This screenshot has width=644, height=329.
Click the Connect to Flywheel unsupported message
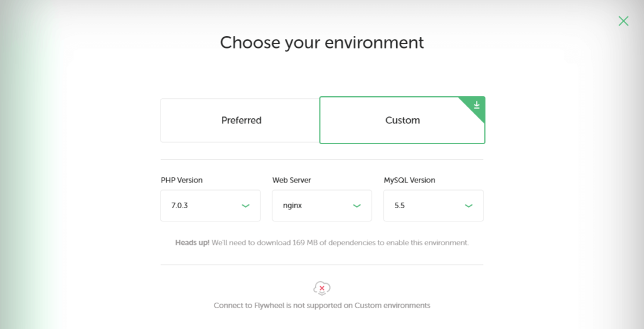(322, 306)
